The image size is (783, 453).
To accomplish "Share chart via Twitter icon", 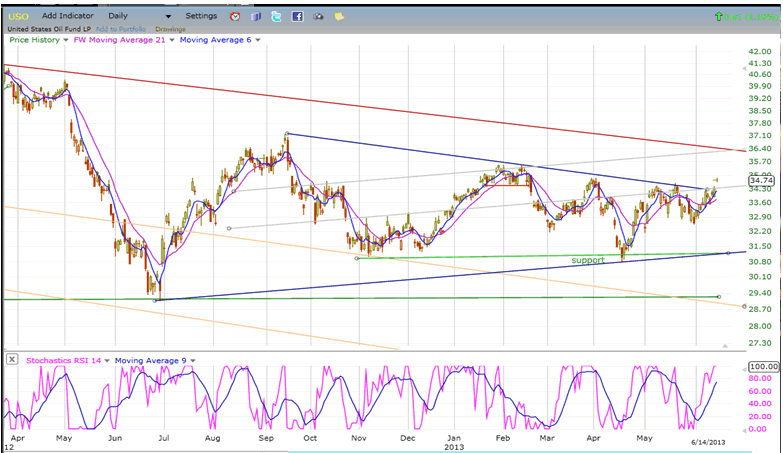I will point(276,16).
